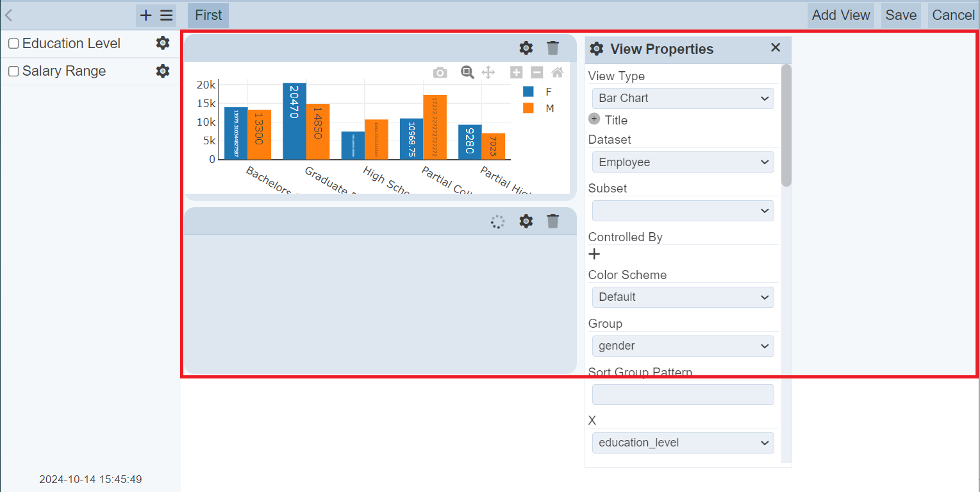Click the orange bar labeled 7025

pyautogui.click(x=494, y=146)
